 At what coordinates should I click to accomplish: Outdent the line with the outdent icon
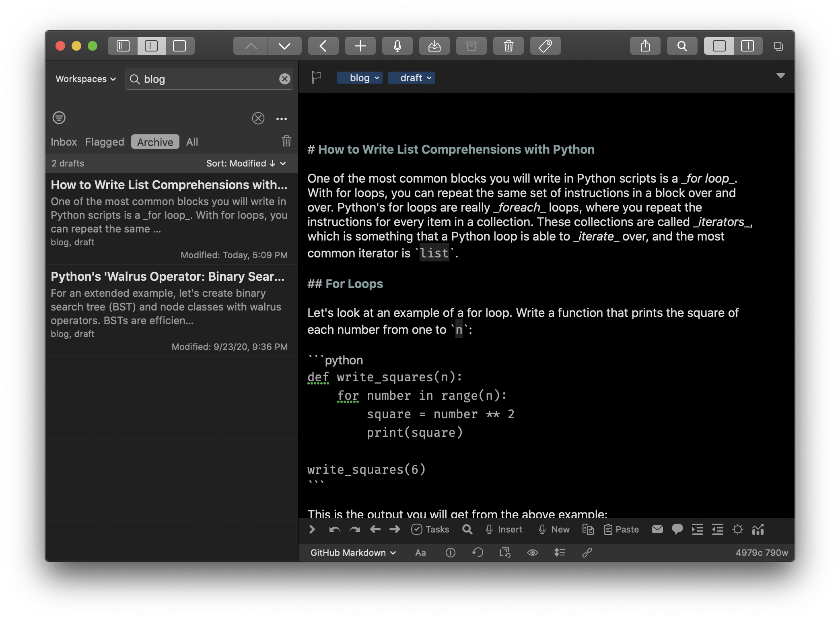[x=717, y=529]
